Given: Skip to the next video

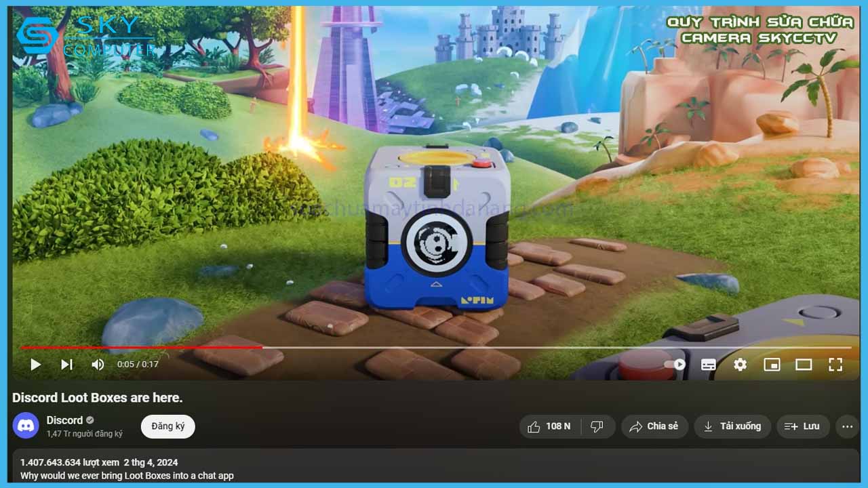Looking at the screenshot, I should click(66, 365).
